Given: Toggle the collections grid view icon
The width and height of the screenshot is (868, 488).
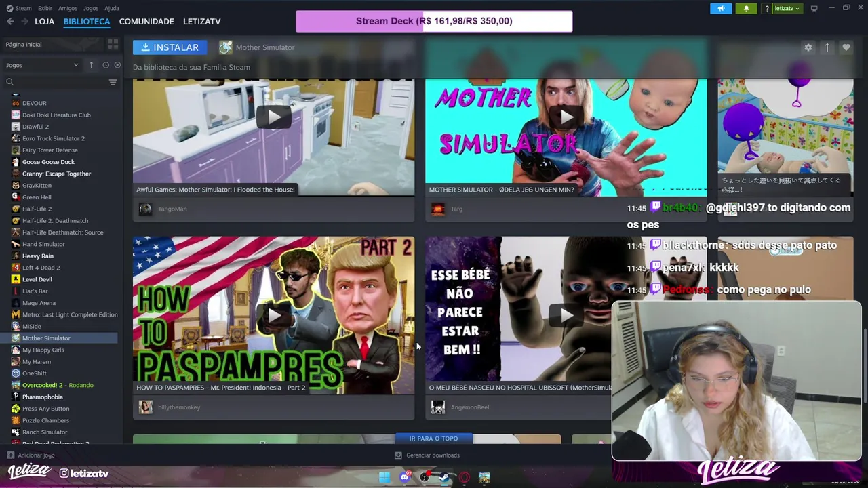Looking at the screenshot, I should click(x=113, y=44).
